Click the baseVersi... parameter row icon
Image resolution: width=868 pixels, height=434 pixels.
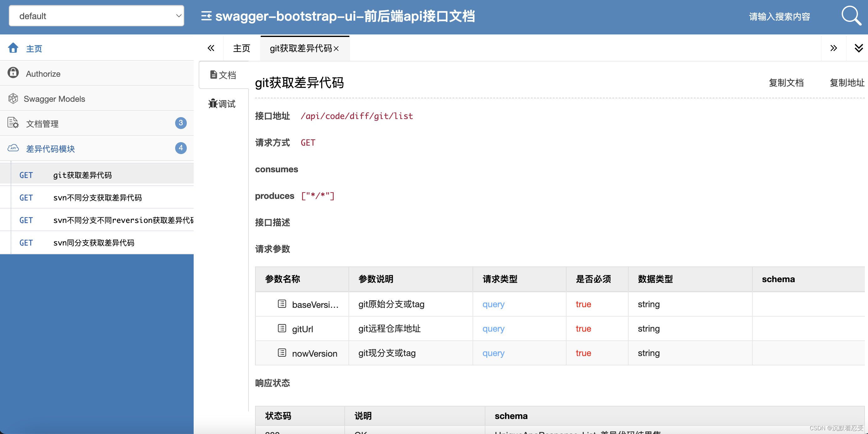coord(282,304)
